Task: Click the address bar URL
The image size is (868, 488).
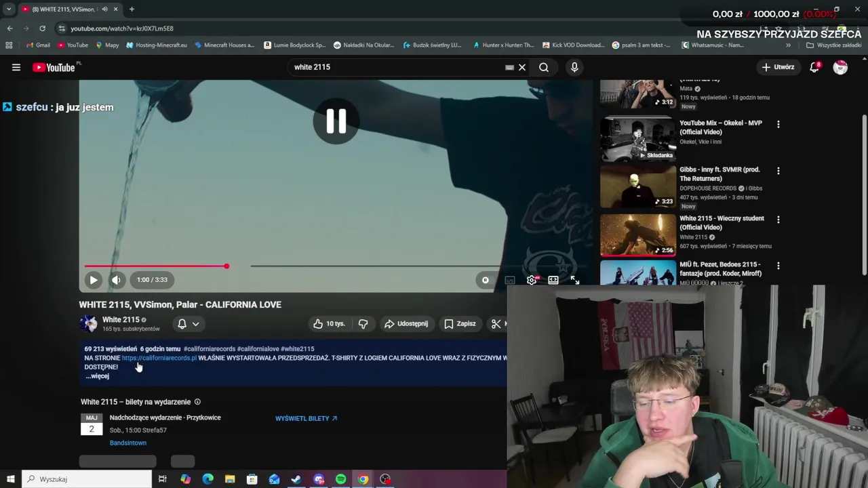Action: (122, 28)
